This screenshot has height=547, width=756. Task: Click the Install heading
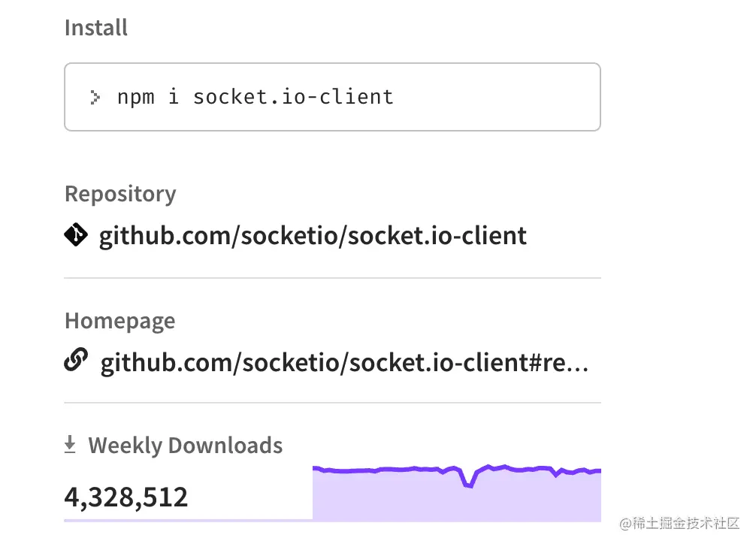pos(96,28)
